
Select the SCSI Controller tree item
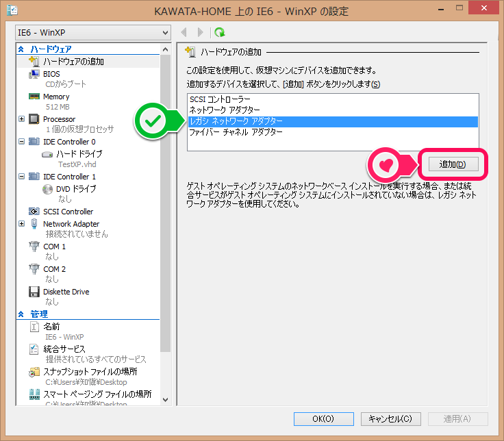(68, 212)
